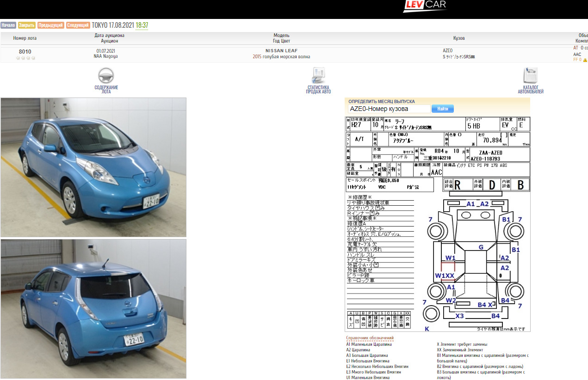The image size is (588, 380).
Task: Select the first star under lot 8010
Action: [18, 58]
